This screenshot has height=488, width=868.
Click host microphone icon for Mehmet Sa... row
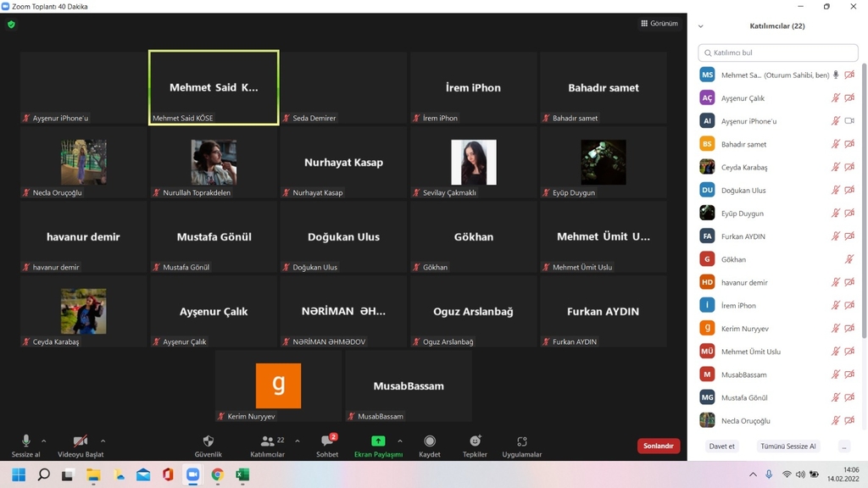(x=836, y=75)
